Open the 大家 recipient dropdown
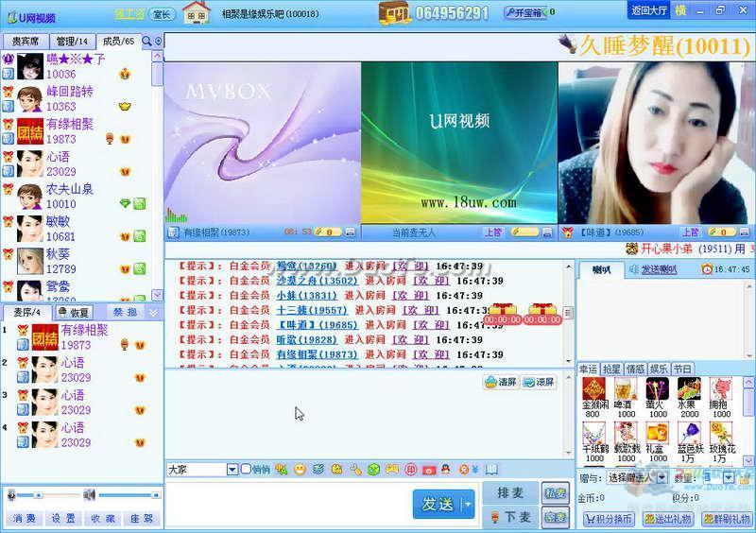Image resolution: width=756 pixels, height=533 pixels. point(232,470)
